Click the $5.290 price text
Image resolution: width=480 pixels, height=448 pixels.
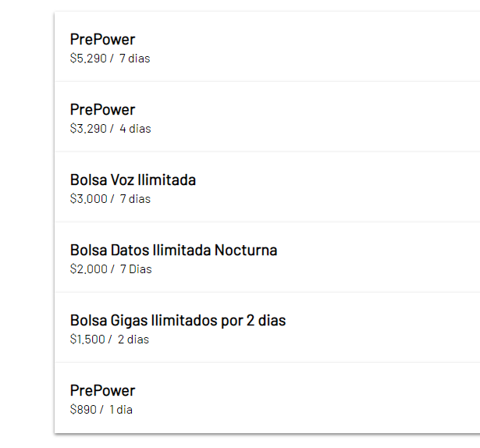pyautogui.click(x=88, y=59)
